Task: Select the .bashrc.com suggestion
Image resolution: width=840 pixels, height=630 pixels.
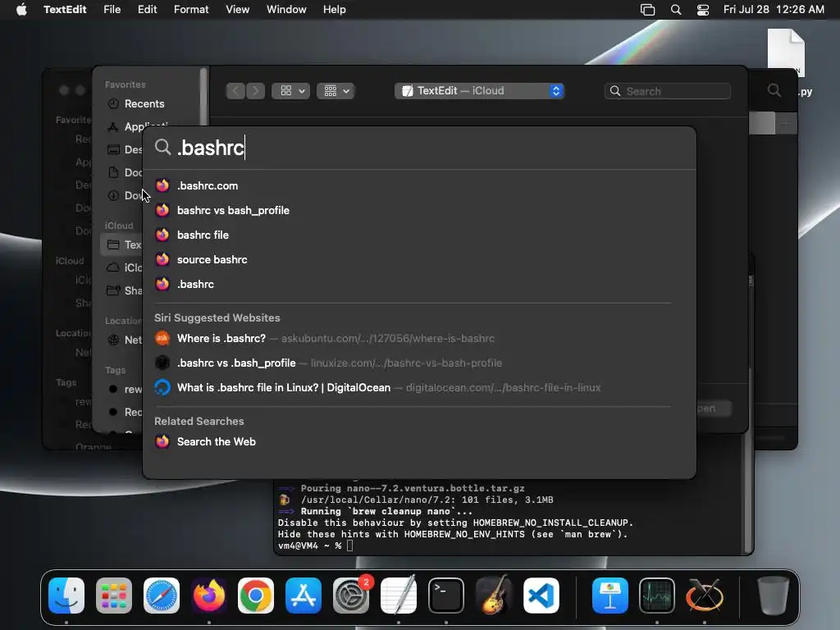Action: pyautogui.click(x=419, y=186)
